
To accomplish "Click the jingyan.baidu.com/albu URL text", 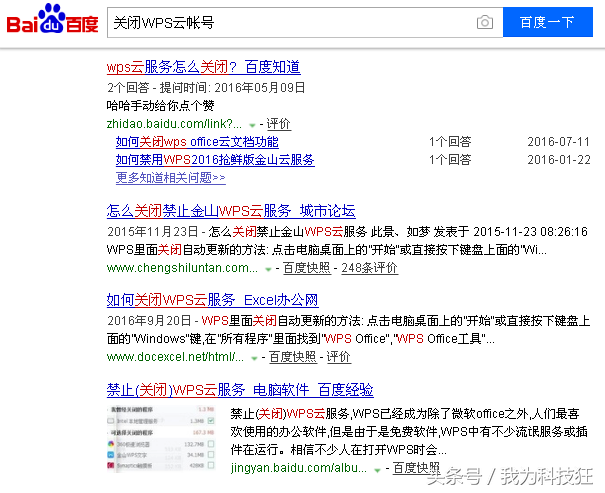I will click(299, 468).
